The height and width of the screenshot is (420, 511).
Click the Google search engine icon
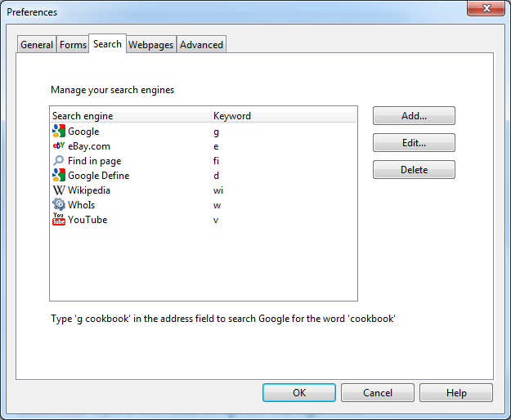click(x=58, y=132)
